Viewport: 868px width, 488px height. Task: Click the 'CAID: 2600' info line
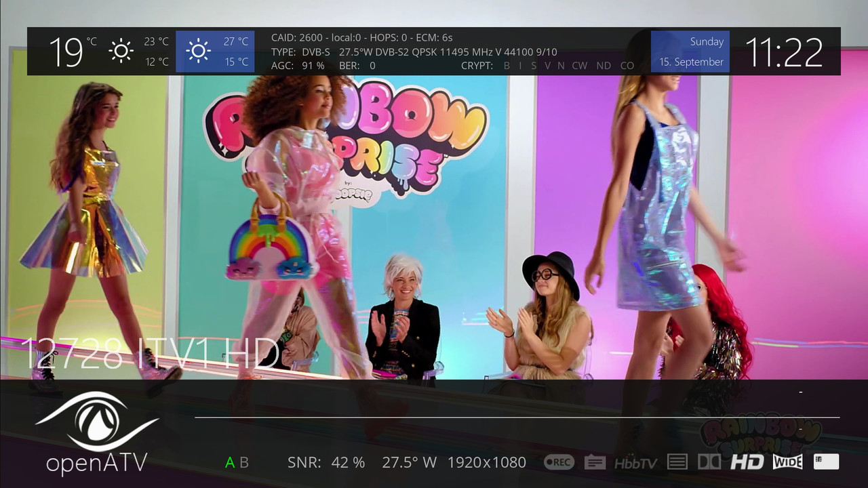point(362,38)
